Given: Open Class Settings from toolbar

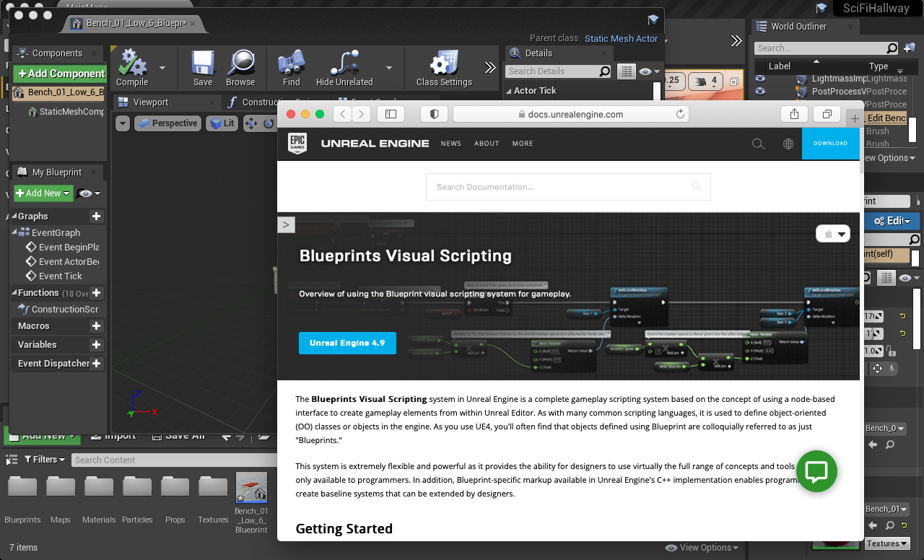Looking at the screenshot, I should (x=443, y=64).
